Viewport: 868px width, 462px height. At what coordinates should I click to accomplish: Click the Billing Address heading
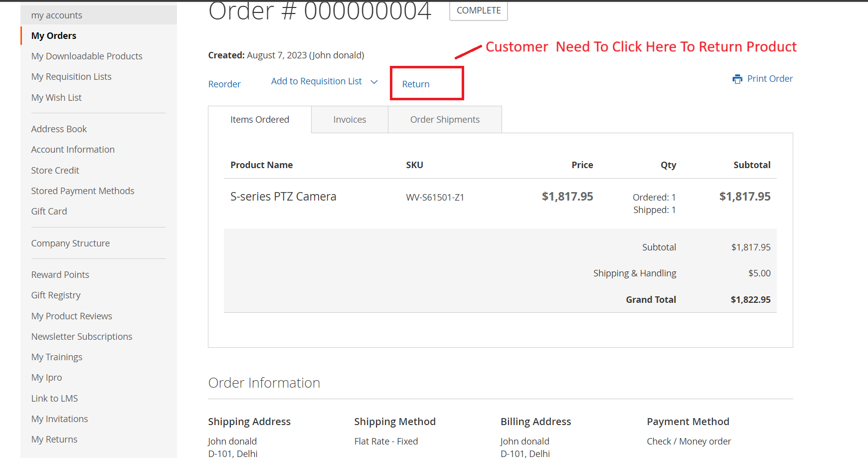tap(535, 422)
